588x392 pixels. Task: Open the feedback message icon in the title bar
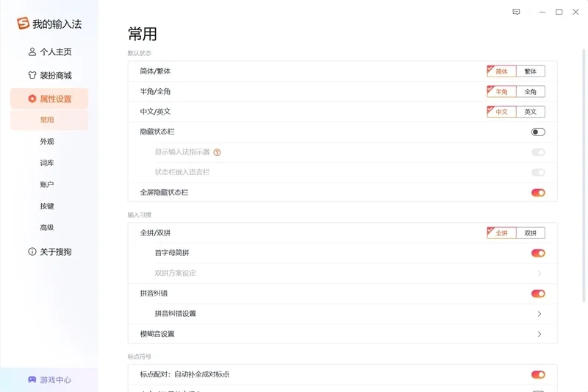tap(517, 12)
